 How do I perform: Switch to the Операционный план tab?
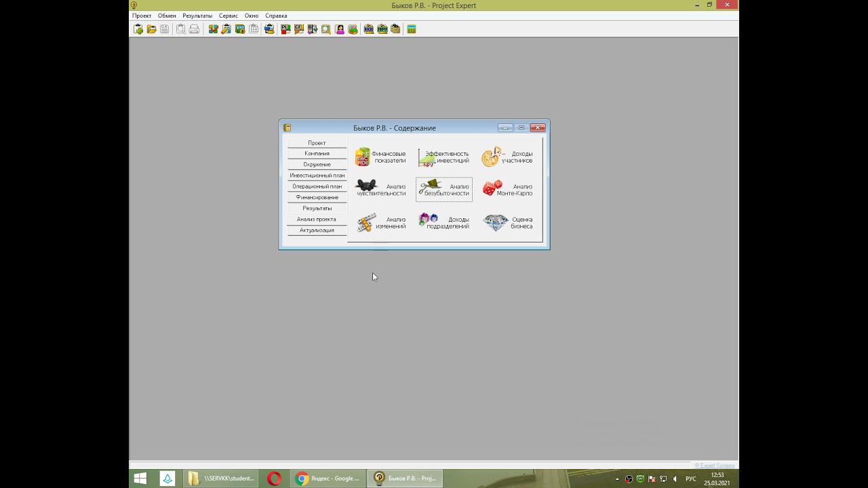tap(317, 186)
